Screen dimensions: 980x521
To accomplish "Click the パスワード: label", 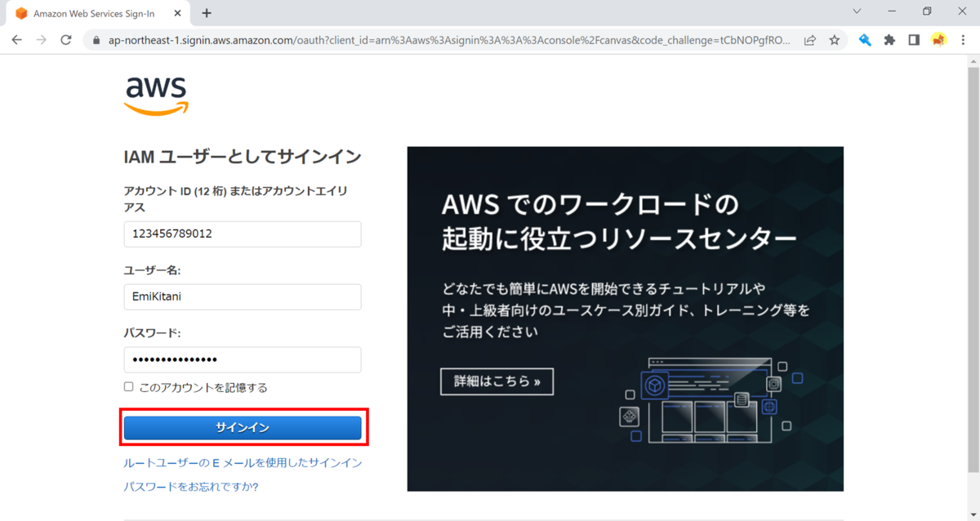I will [x=152, y=333].
